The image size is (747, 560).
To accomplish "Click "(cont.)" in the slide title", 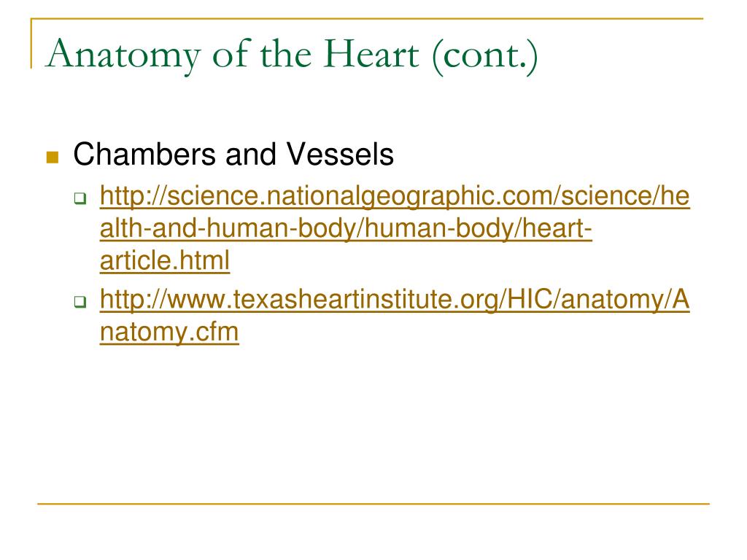I will (x=485, y=55).
